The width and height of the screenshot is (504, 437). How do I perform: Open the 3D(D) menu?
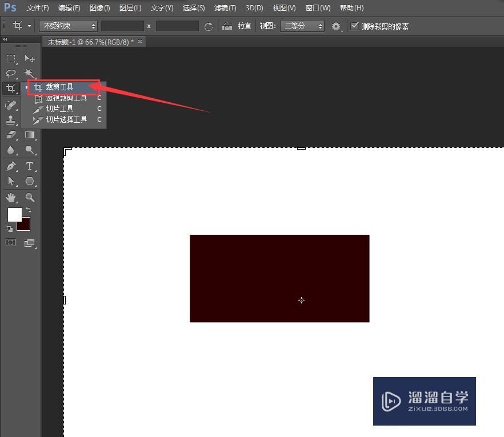(254, 8)
